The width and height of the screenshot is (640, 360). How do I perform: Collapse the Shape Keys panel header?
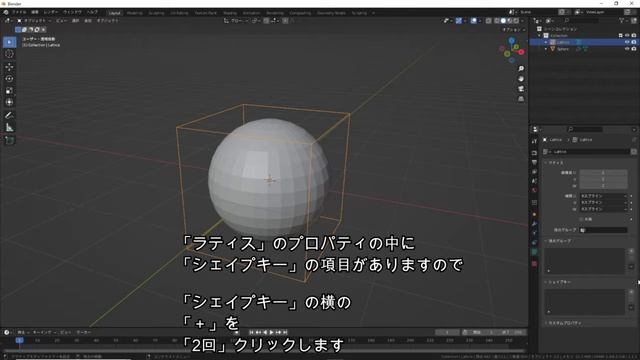(559, 282)
